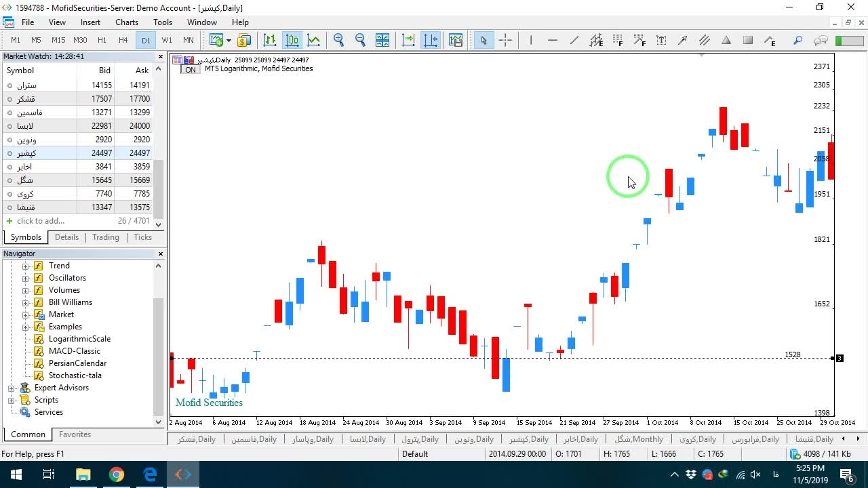Choose the triangle shape tool
The height and width of the screenshot is (488, 868).
[x=726, y=40]
